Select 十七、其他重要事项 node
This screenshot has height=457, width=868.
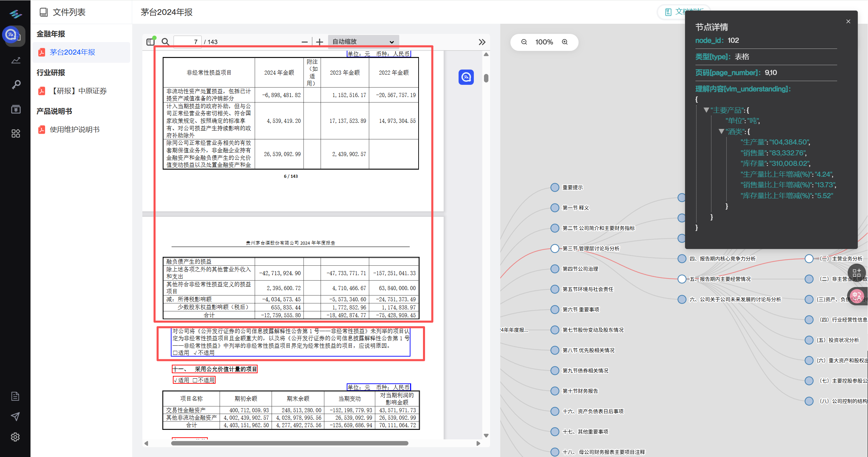tap(555, 432)
